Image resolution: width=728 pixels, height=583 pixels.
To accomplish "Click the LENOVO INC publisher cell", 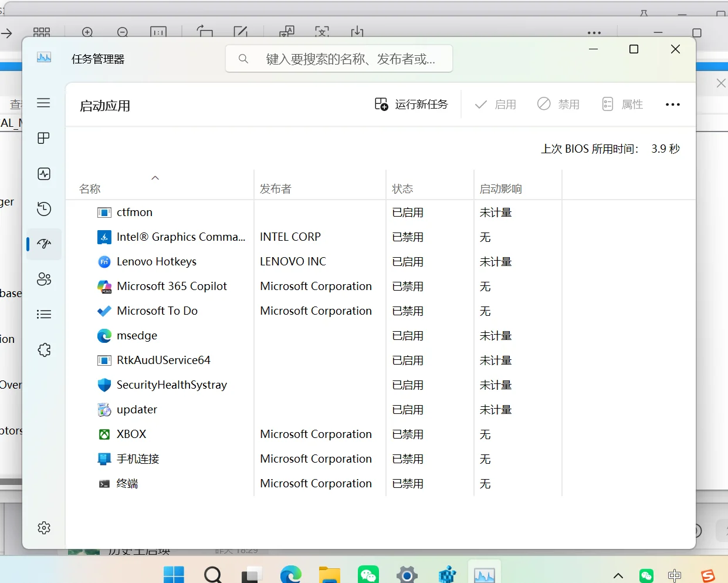I will pyautogui.click(x=293, y=262).
